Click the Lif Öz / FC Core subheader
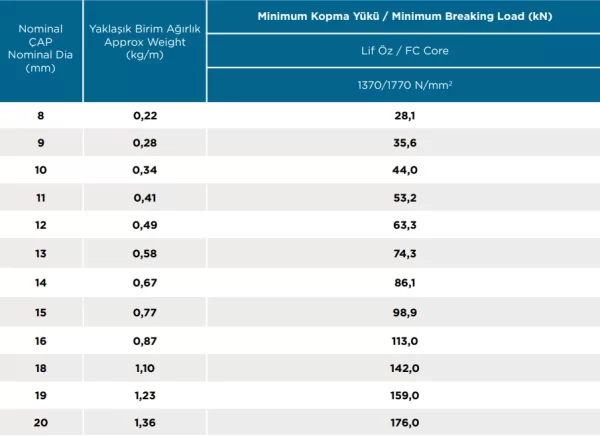This screenshot has height=437, width=600. [x=405, y=51]
